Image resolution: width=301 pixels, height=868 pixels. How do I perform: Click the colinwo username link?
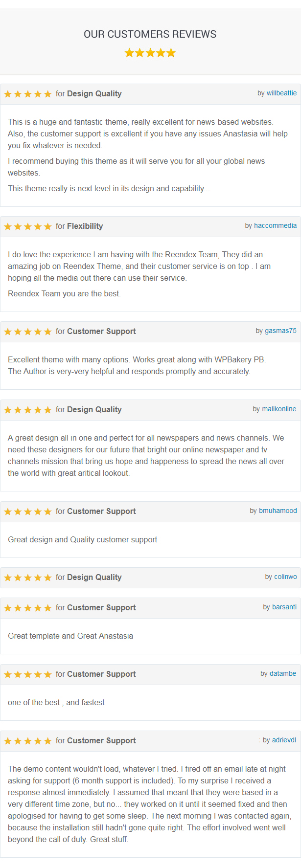click(285, 577)
